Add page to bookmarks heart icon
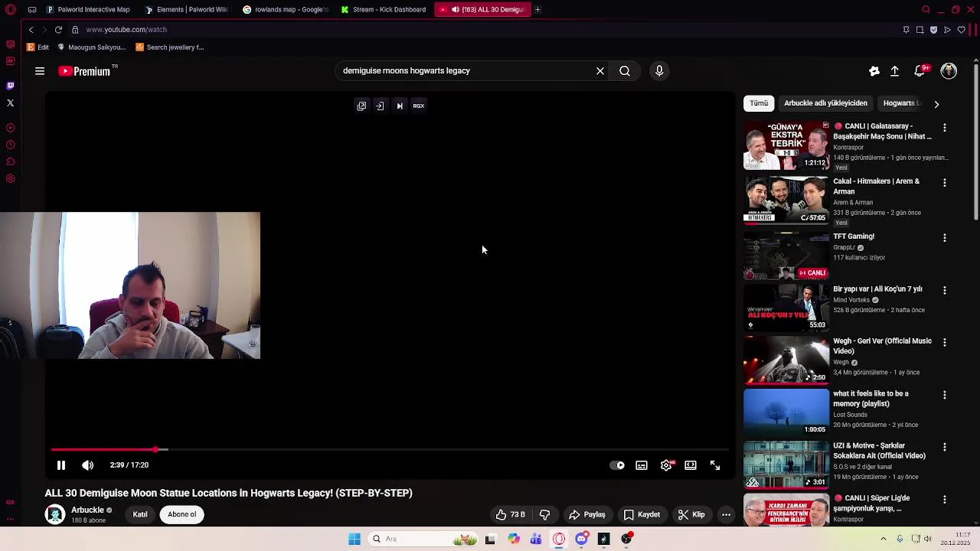Image resolution: width=980 pixels, height=551 pixels. point(961,30)
